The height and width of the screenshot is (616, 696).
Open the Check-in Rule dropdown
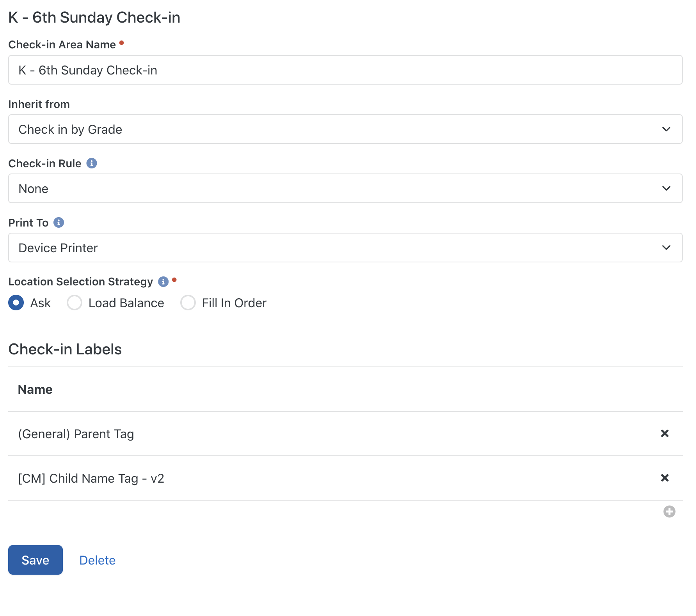(346, 188)
